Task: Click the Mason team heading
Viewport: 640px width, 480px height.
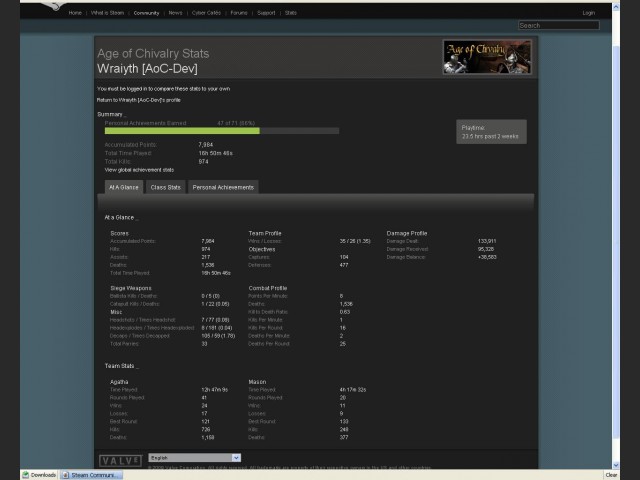Action: 257,382
